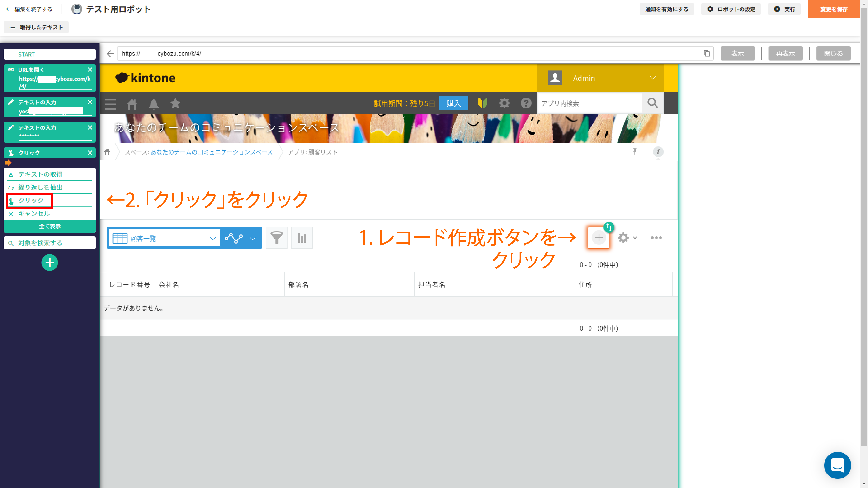Remove the クリック step
This screenshot has width=868, height=488.
[x=90, y=153]
